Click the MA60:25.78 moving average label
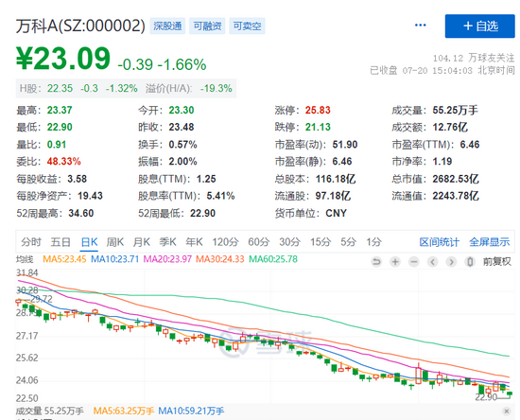The height and width of the screenshot is (420, 520). coord(273,259)
